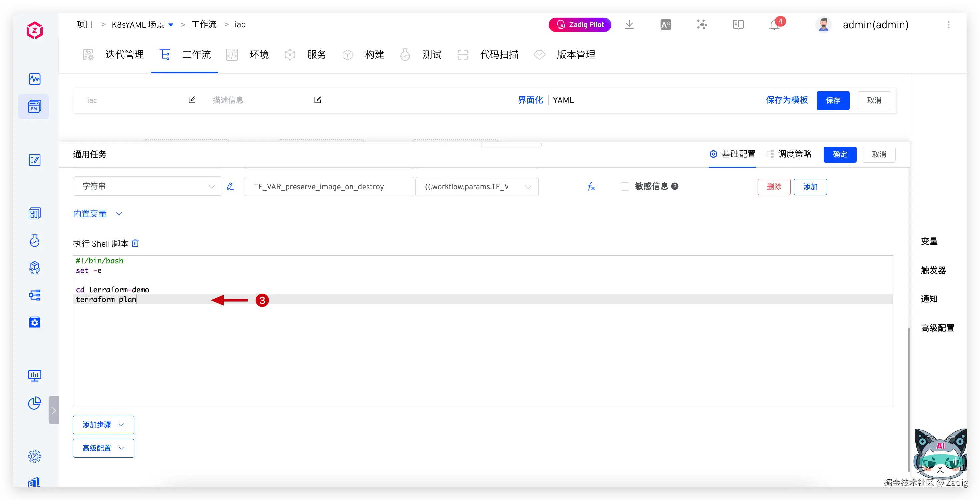Open the documentation book icon in header

738,25
